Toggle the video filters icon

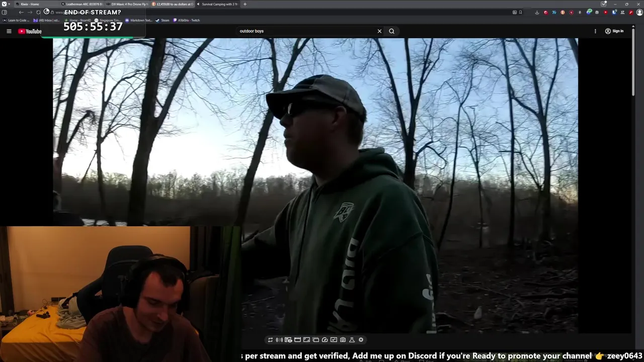click(x=334, y=340)
